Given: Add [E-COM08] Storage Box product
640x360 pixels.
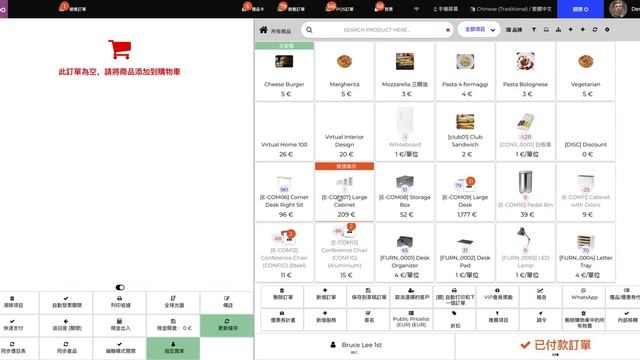Looking at the screenshot, I should click(x=405, y=192).
